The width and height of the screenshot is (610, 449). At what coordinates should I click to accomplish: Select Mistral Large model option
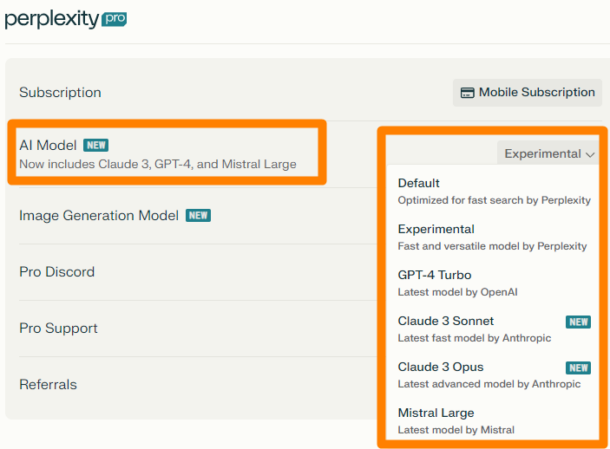coord(494,421)
